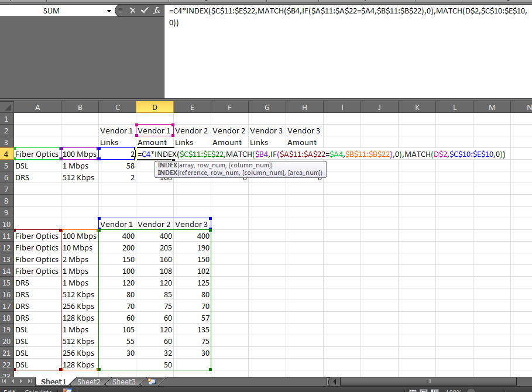Click the tab-bar split handle beside the horizontal scrollbar
Screen dimensions: 532x392
click(x=328, y=382)
